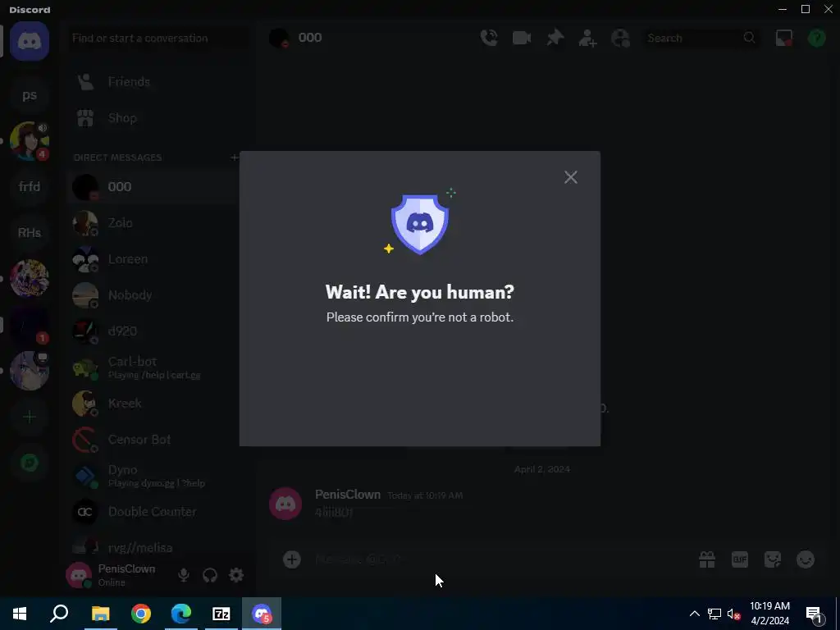Open gift Nitro icon
Screen dimensions: 840x630
click(707, 559)
